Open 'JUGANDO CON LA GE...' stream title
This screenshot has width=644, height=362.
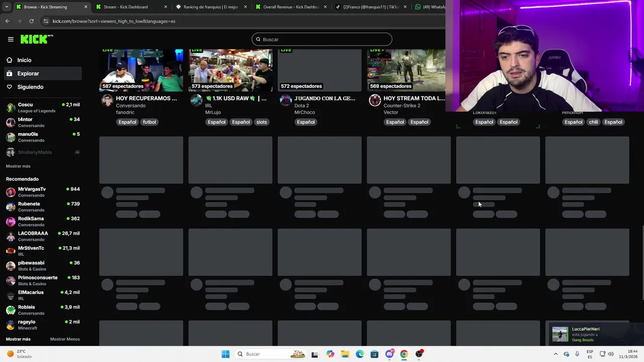coord(325,99)
